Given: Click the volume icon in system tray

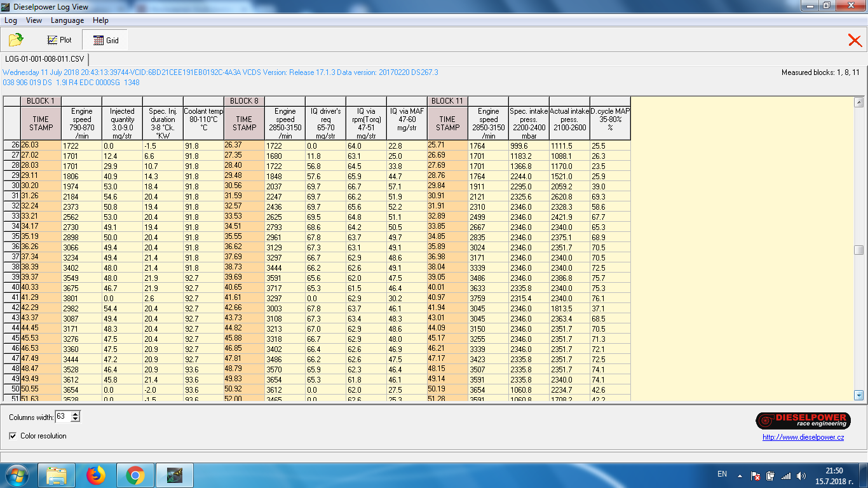Looking at the screenshot, I should pyautogui.click(x=801, y=475).
